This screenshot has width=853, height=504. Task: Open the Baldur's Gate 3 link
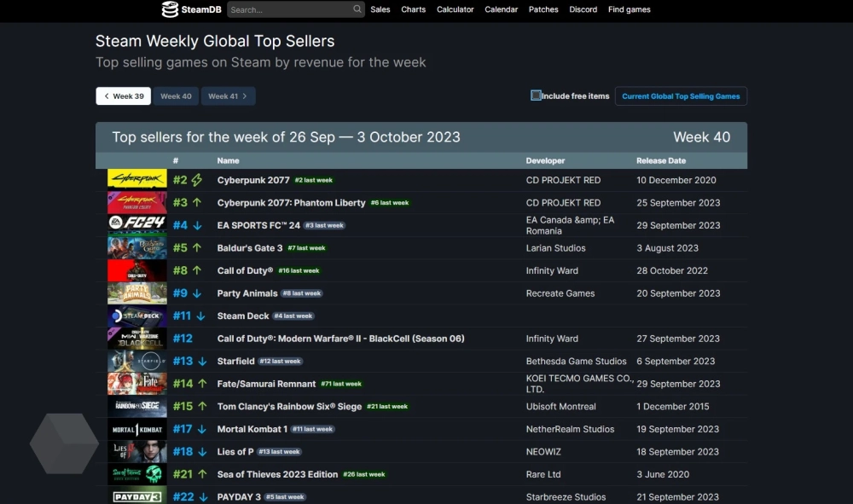250,248
